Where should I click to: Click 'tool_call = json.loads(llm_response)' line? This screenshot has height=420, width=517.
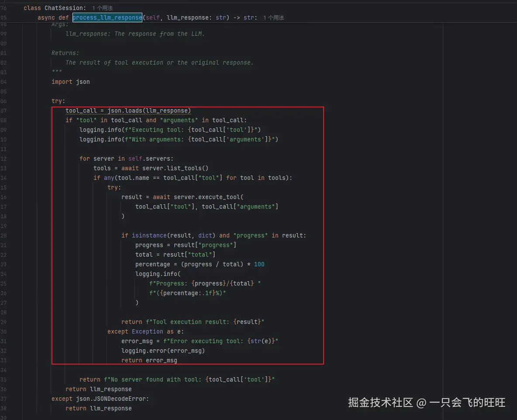click(x=128, y=110)
